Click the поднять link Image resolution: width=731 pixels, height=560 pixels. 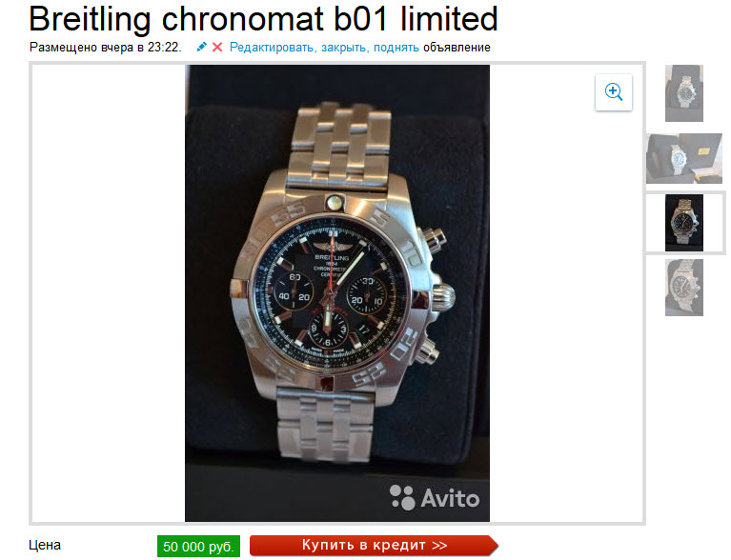[x=396, y=48]
